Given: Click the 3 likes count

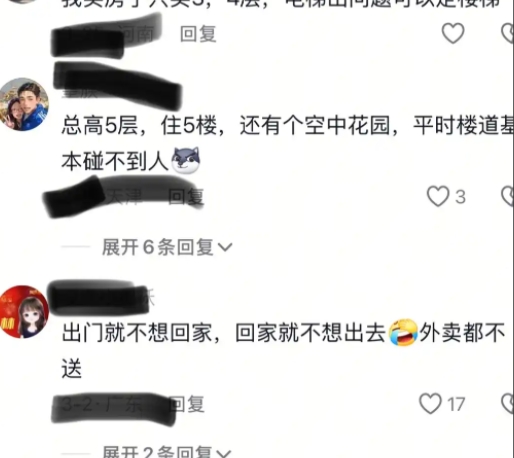Looking at the screenshot, I should point(460,197).
